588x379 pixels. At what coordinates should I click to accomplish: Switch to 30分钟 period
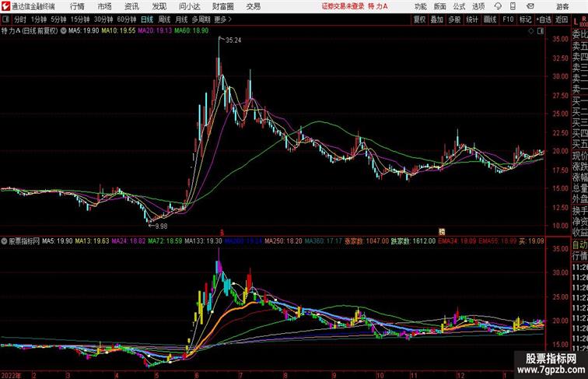tap(103, 19)
